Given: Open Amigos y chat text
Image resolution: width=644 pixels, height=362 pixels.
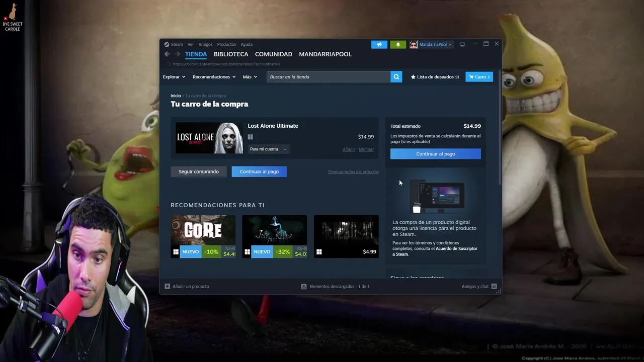Looking at the screenshot, I should click(475, 287).
